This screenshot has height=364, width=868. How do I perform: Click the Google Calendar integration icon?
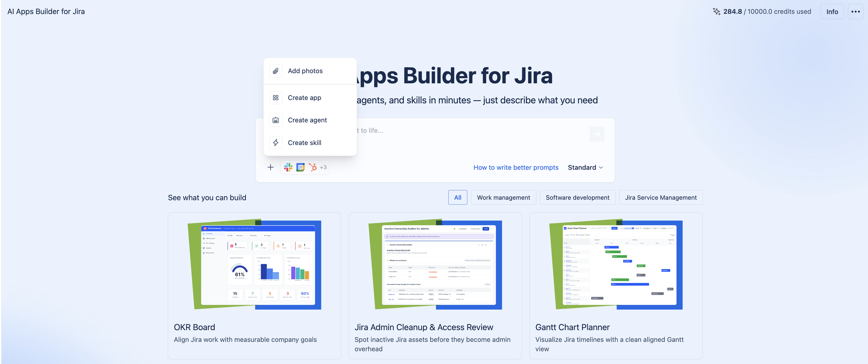[300, 167]
